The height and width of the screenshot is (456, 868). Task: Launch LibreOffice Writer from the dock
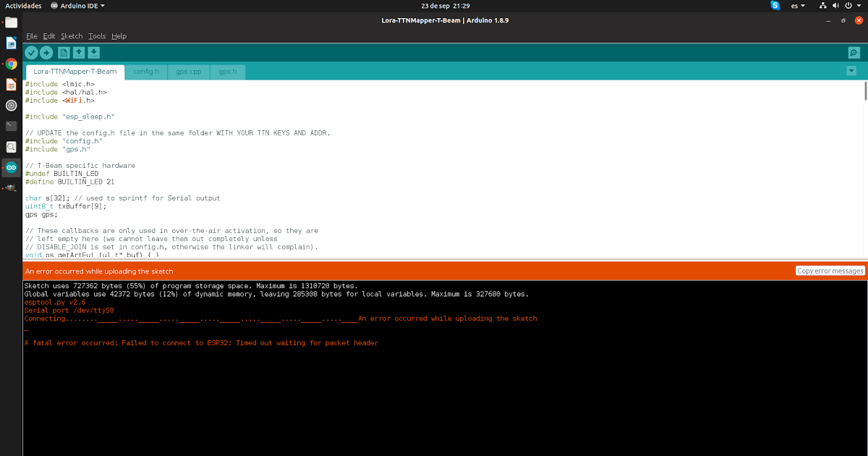point(11,43)
